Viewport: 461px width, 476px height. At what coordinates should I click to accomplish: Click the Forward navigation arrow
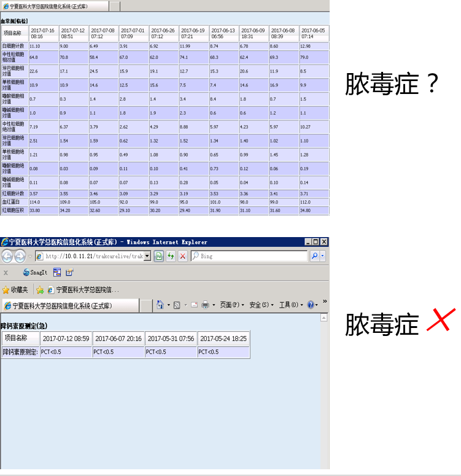(x=20, y=256)
